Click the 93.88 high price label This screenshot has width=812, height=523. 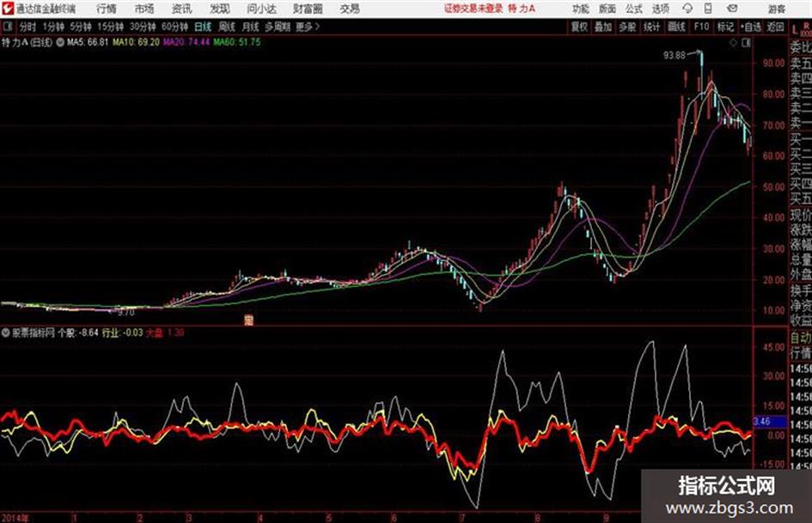click(x=675, y=55)
